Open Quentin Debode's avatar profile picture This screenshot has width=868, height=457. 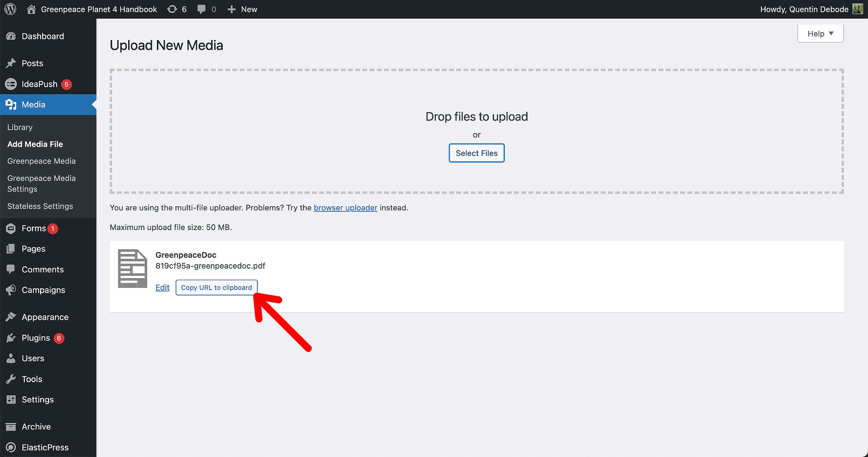857,9
